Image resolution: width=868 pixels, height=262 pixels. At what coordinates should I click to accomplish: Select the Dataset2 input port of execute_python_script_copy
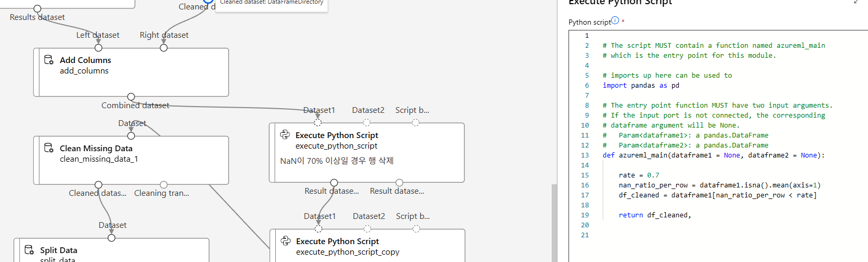pos(367,228)
